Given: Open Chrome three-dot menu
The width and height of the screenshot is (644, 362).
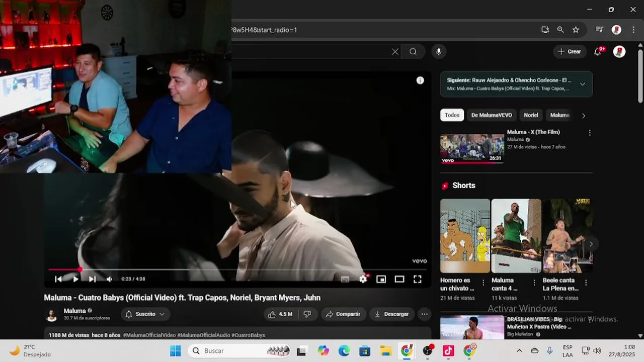Looking at the screenshot, I should (x=633, y=30).
